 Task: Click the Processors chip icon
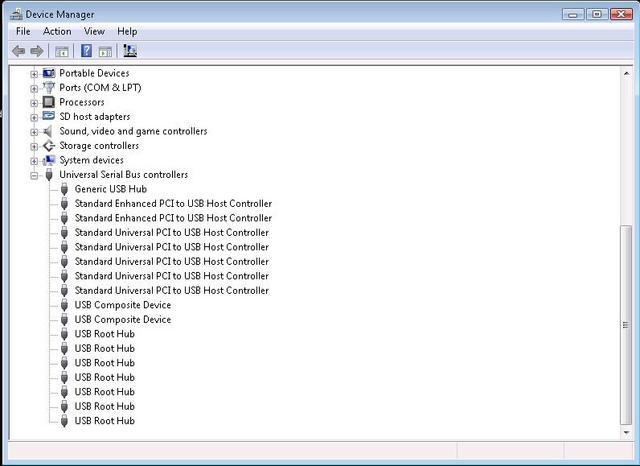click(49, 102)
